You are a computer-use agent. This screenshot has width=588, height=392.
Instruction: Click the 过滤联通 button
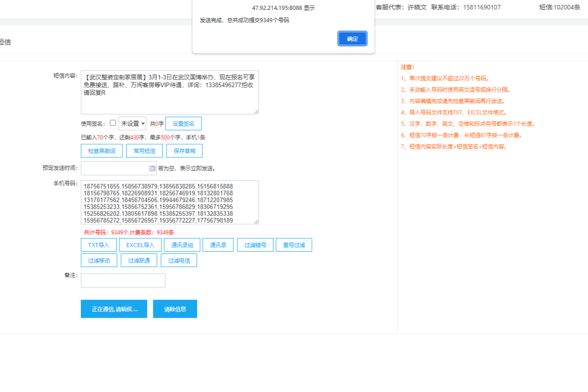click(x=139, y=260)
